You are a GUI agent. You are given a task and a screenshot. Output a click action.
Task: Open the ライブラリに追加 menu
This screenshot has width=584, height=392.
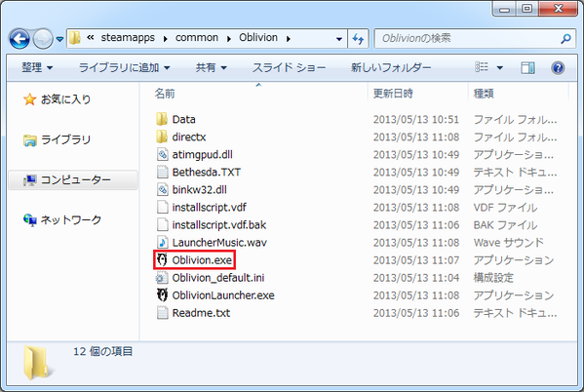click(125, 67)
